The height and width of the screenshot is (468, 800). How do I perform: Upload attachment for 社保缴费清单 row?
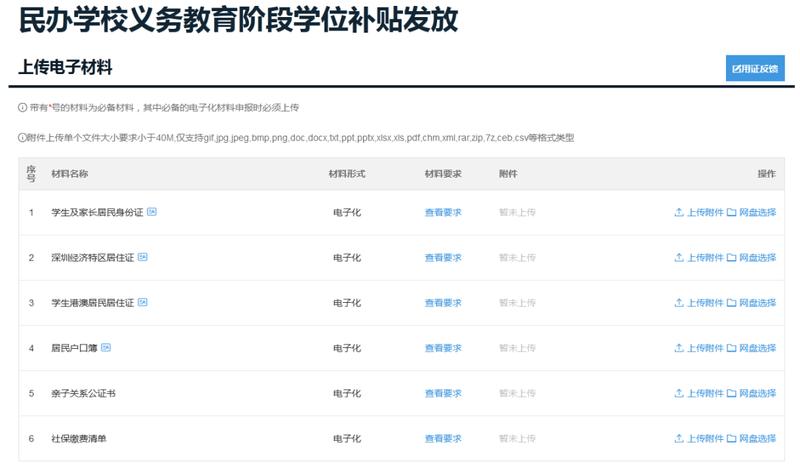click(x=698, y=438)
